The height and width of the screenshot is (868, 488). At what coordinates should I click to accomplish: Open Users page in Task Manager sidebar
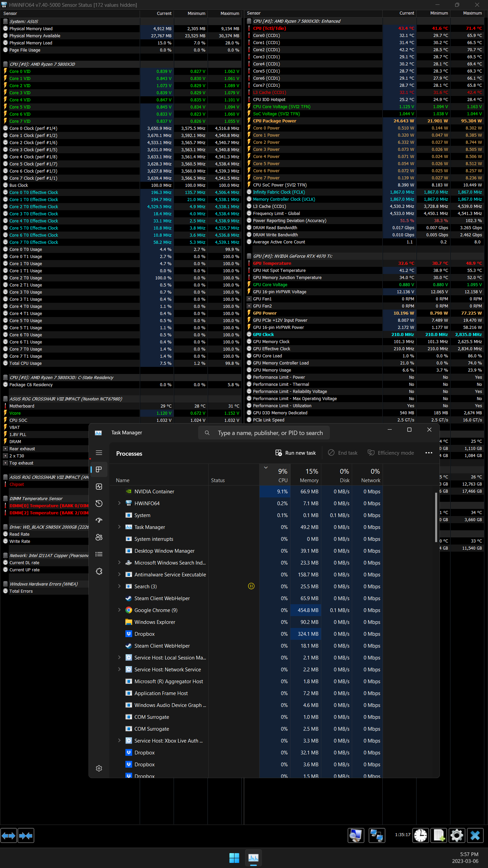click(x=99, y=537)
